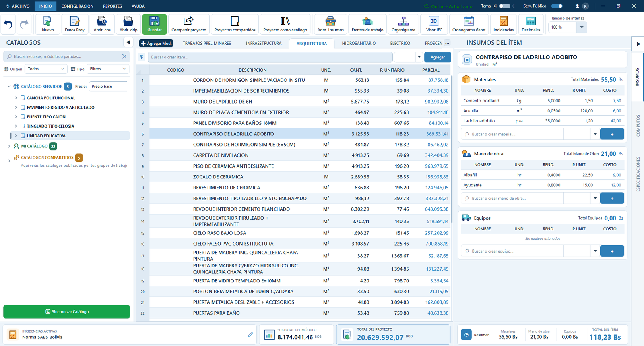The height and width of the screenshot is (346, 644).
Task: Launch the Visor IFC 3D viewer
Action: pos(434,24)
